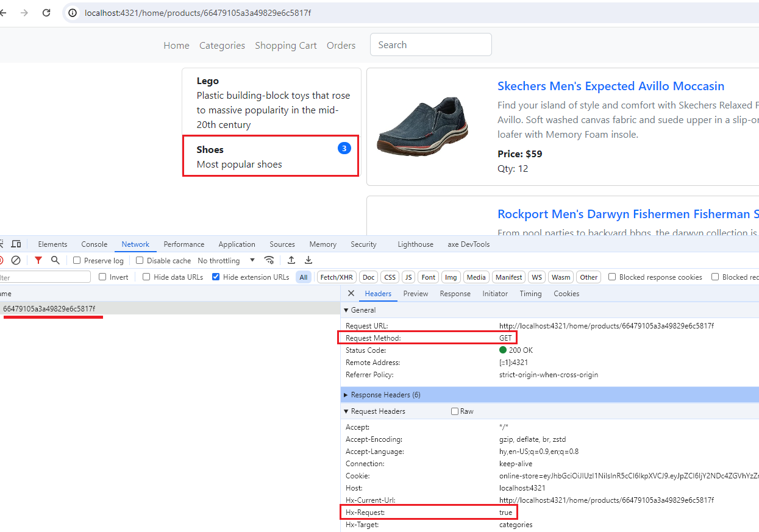This screenshot has height=532, width=759.
Task: Open the axe DevTools tab
Action: 469,244
